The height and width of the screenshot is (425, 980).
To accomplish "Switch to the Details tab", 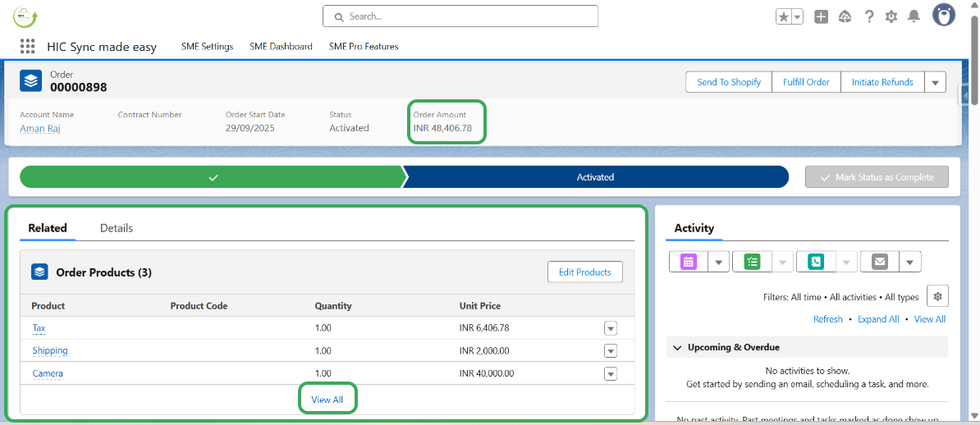I will pyautogui.click(x=117, y=228).
